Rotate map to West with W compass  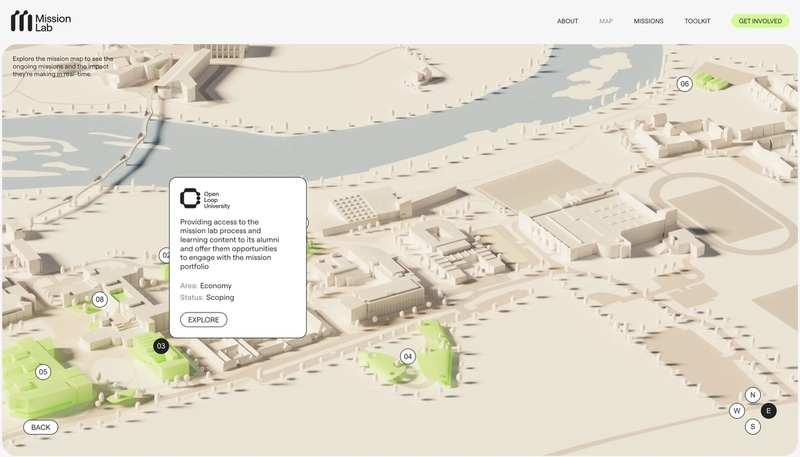point(737,411)
